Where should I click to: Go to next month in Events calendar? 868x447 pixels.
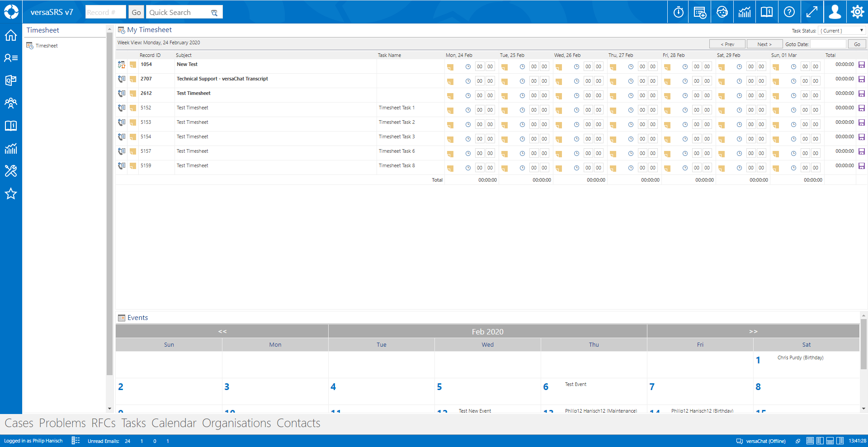pos(753,331)
